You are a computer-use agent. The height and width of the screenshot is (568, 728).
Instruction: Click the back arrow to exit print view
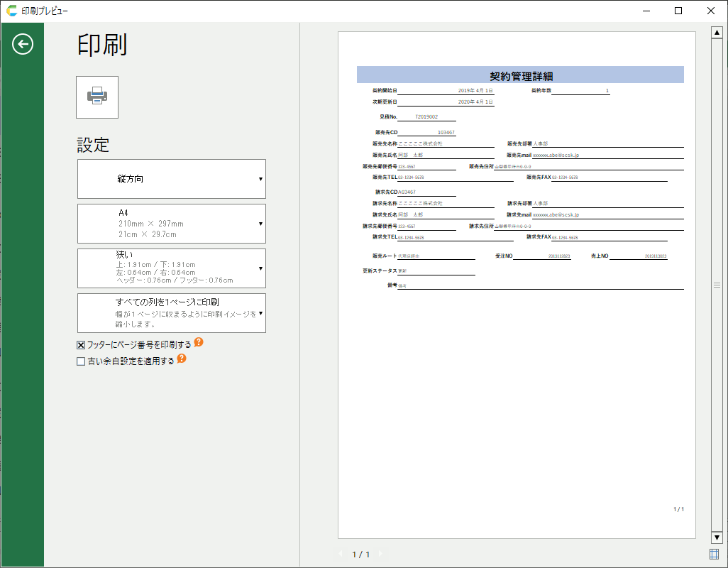(x=23, y=45)
